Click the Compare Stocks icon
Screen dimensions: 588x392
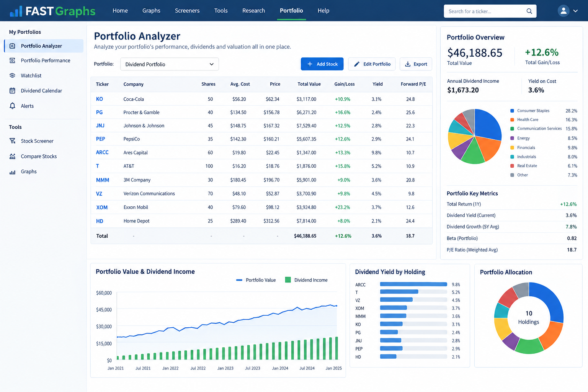(12, 156)
